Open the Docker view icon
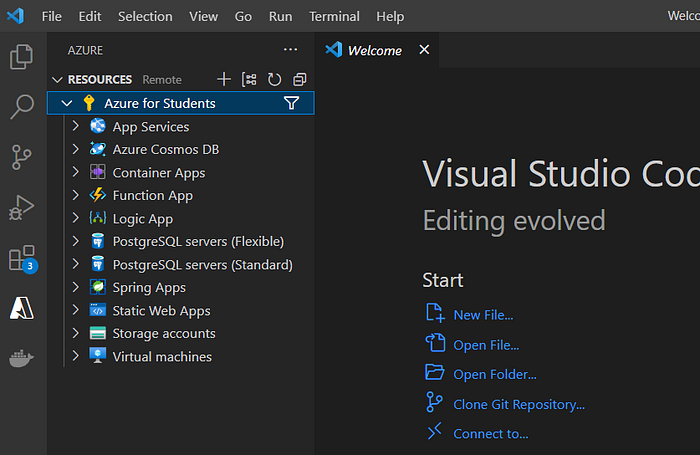Viewport: 700px width, 455px height. [x=22, y=359]
